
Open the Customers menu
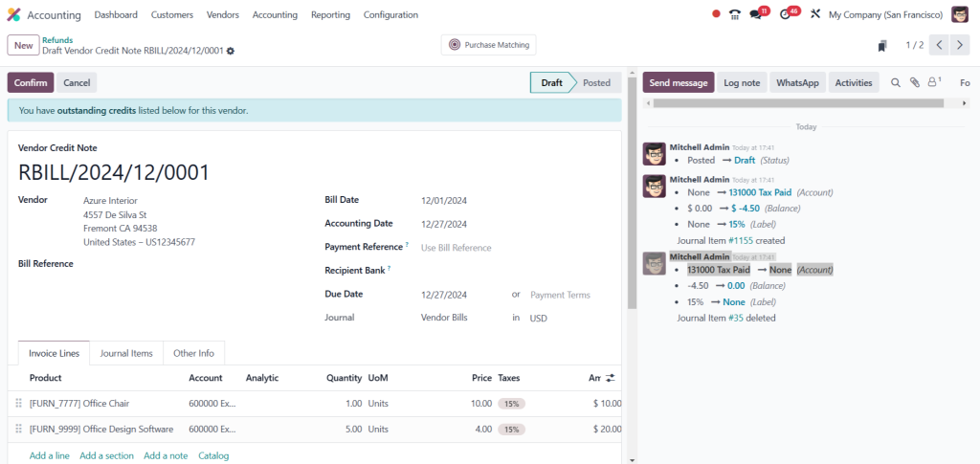pos(172,14)
